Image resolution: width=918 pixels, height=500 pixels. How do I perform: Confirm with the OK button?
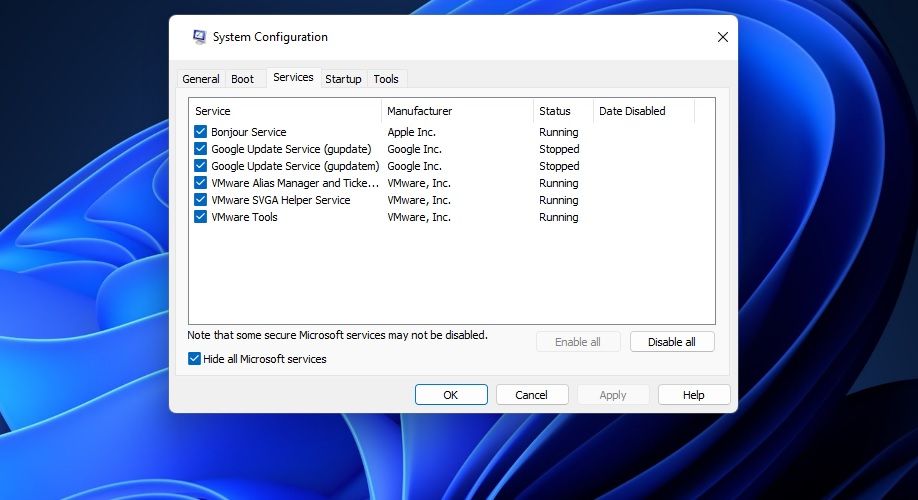(451, 395)
